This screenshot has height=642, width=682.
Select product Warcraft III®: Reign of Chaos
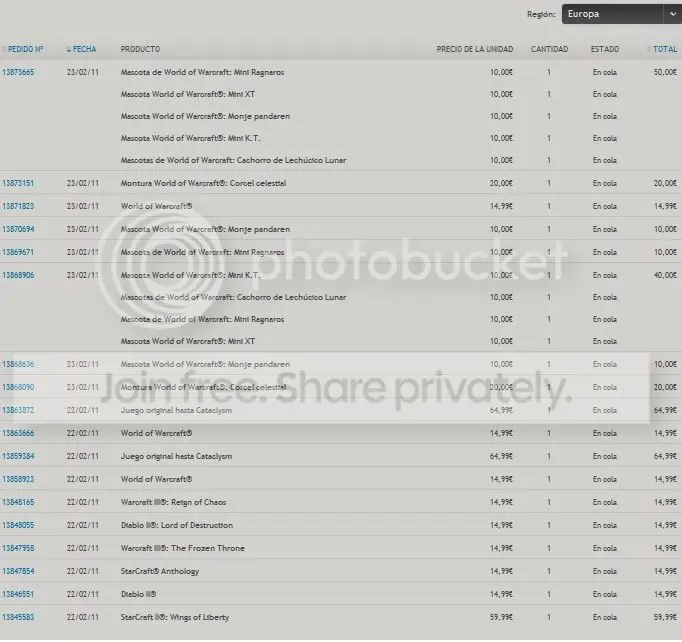173,502
